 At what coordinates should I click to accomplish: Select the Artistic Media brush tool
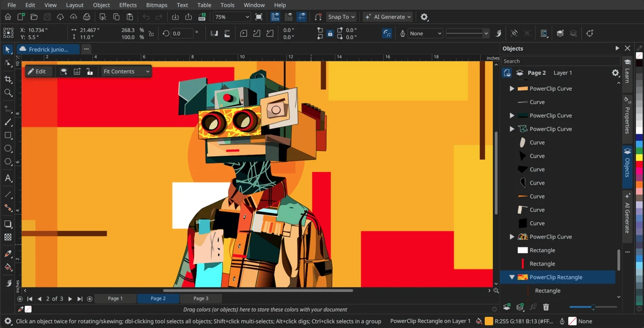(8, 122)
